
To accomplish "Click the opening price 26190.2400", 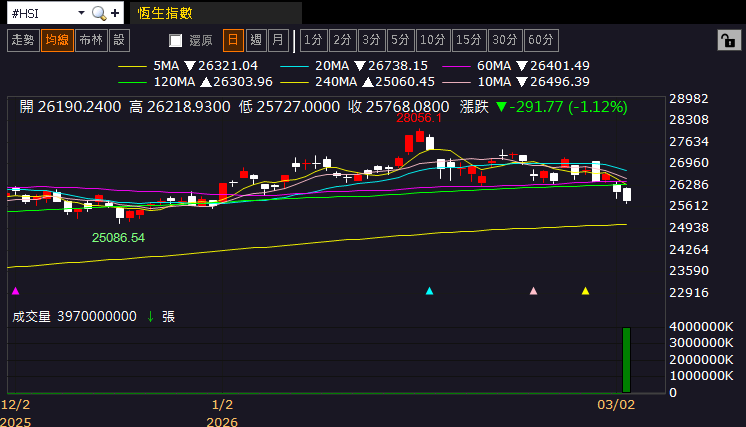I will (x=79, y=107).
